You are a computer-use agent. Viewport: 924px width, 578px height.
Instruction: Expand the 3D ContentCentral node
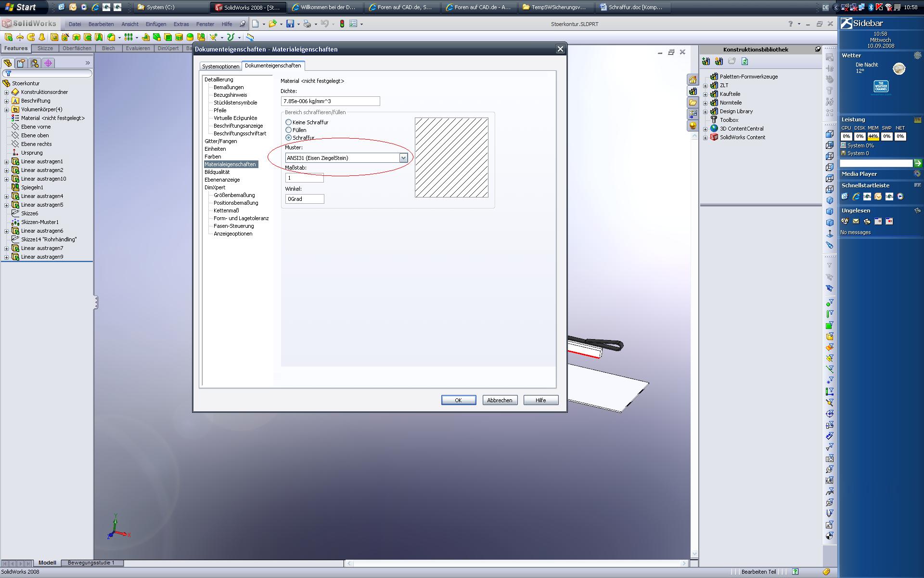pos(706,129)
